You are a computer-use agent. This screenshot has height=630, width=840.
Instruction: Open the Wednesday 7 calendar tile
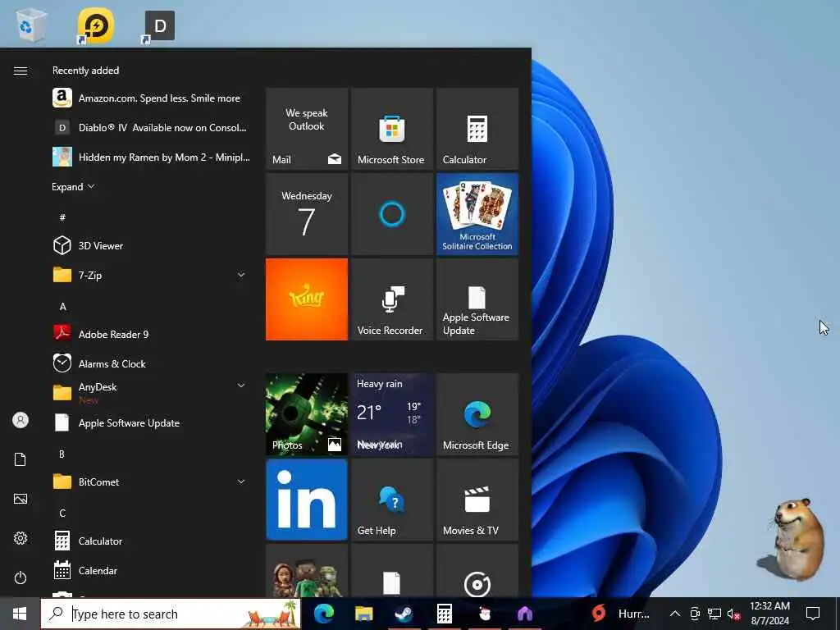[307, 214]
